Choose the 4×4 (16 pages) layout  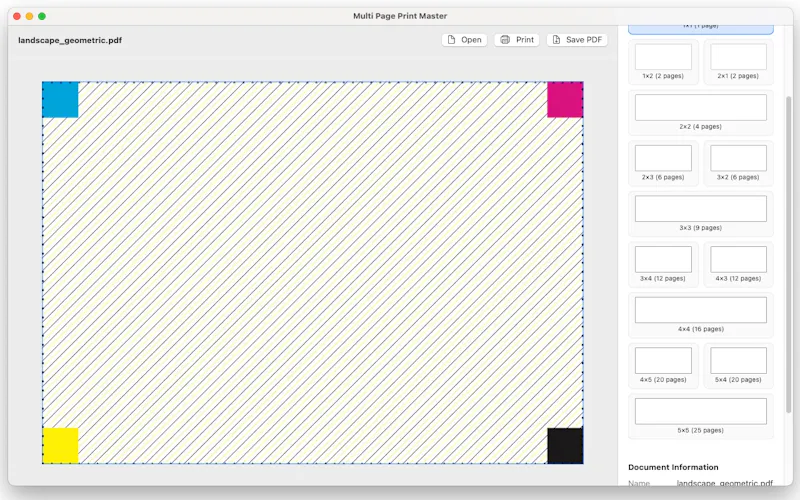click(x=701, y=315)
